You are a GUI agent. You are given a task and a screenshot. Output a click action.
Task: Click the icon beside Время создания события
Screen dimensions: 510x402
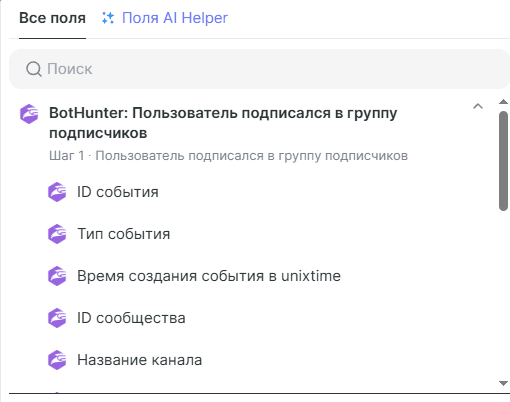57,276
